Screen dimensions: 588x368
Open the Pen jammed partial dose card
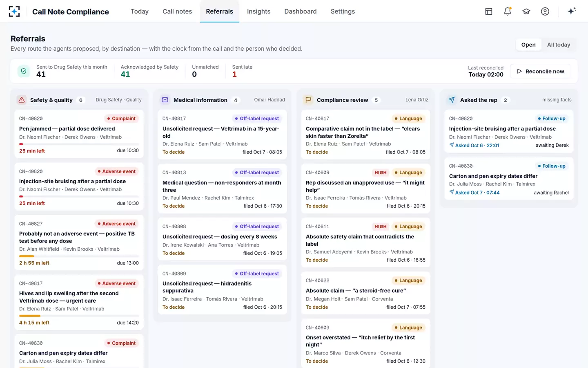79,134
